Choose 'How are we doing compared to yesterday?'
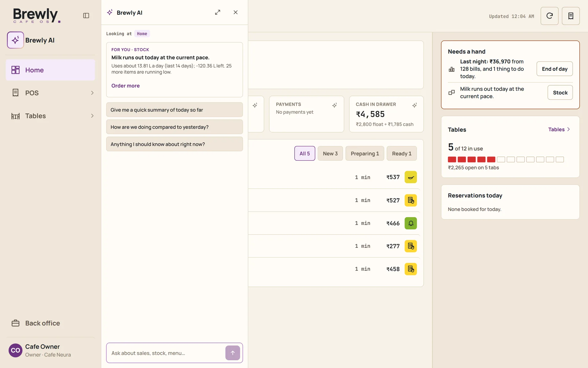Image resolution: width=588 pixels, height=368 pixels. (x=175, y=127)
